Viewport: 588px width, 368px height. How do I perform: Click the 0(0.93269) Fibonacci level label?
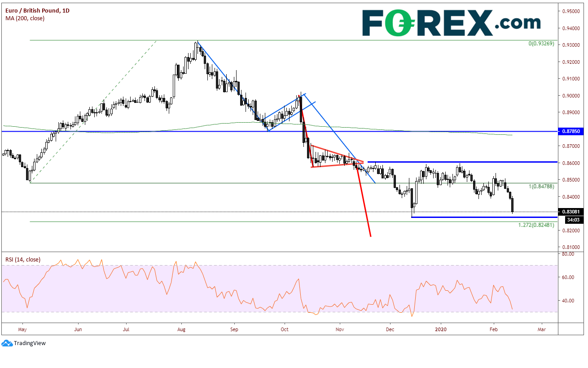(541, 44)
